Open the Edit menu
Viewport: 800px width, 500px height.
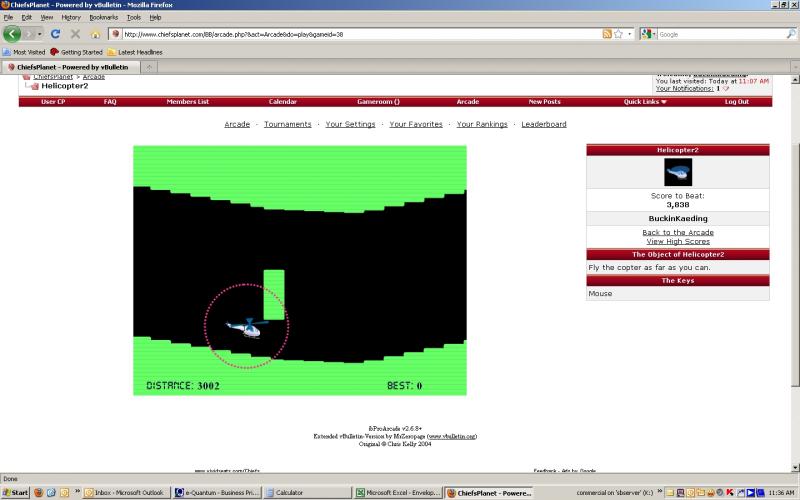point(27,17)
